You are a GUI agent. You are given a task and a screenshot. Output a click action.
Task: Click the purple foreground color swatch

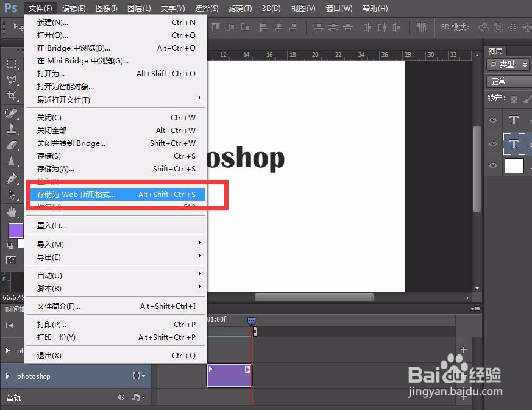tap(15, 230)
